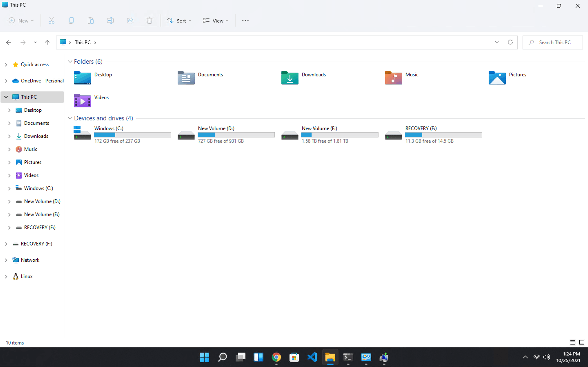
Task: Toggle the Linux tree item
Action: click(6, 276)
